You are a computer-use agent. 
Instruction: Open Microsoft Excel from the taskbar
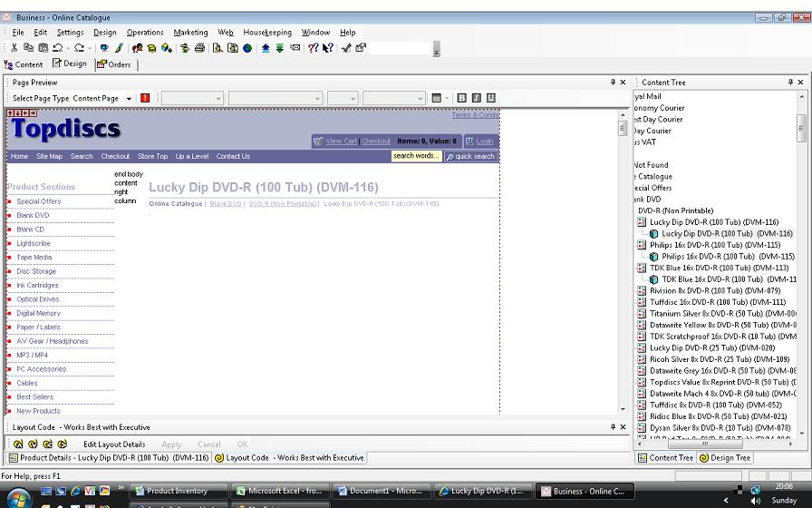[x=282, y=491]
